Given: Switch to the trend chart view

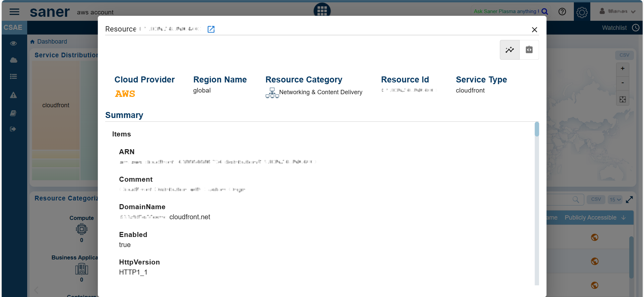Looking at the screenshot, I should [510, 50].
